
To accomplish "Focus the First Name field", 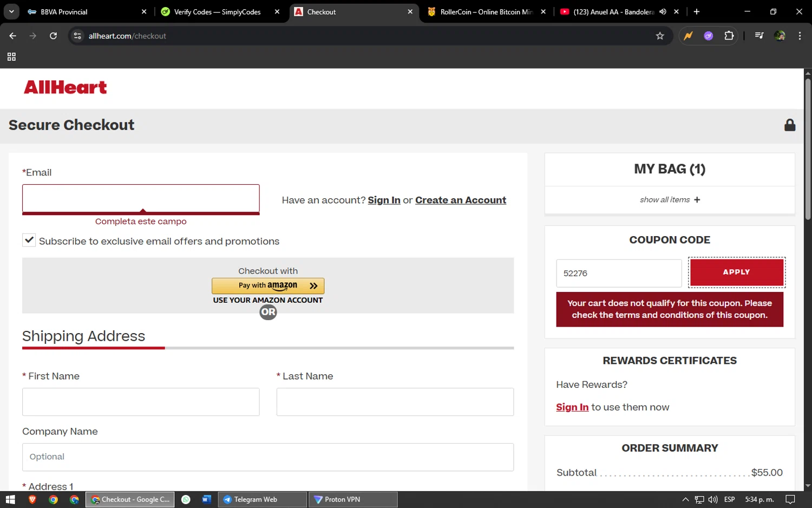I will (x=141, y=402).
